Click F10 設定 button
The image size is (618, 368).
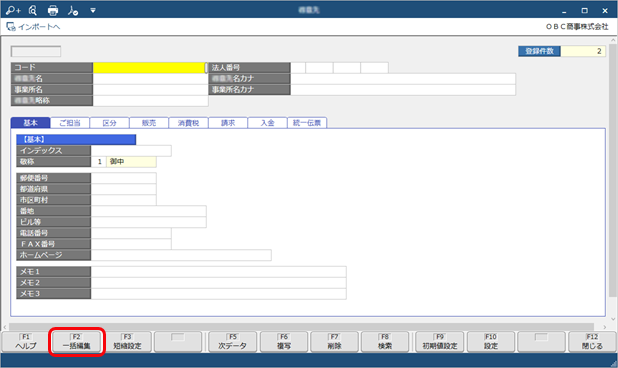491,342
